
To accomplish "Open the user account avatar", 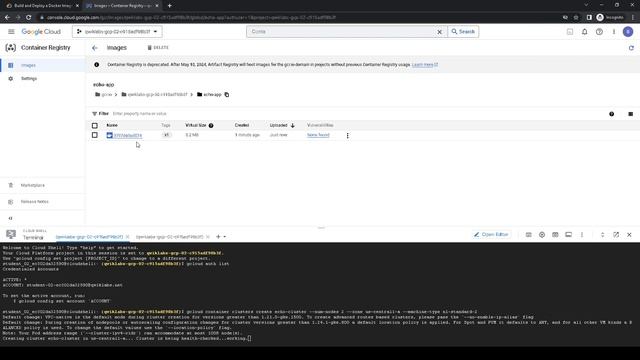I will pyautogui.click(x=628, y=31).
